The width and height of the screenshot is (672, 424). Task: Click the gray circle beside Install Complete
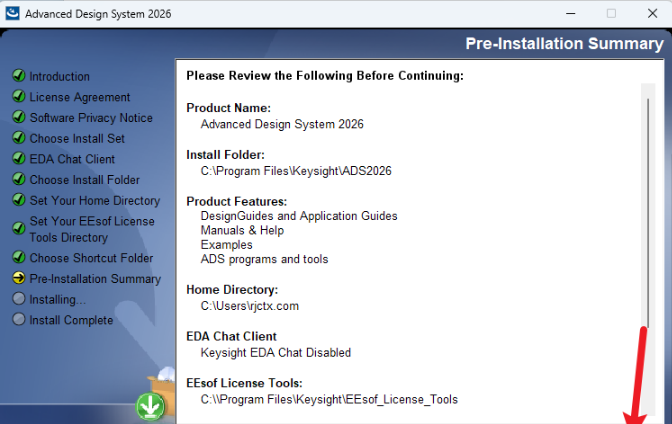[18, 320]
